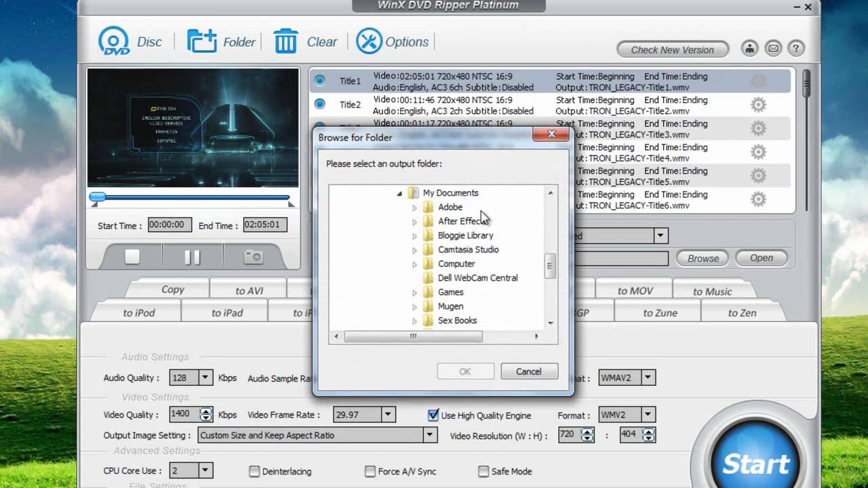Click the email envelope icon
The width and height of the screenshot is (868, 488).
pos(772,49)
